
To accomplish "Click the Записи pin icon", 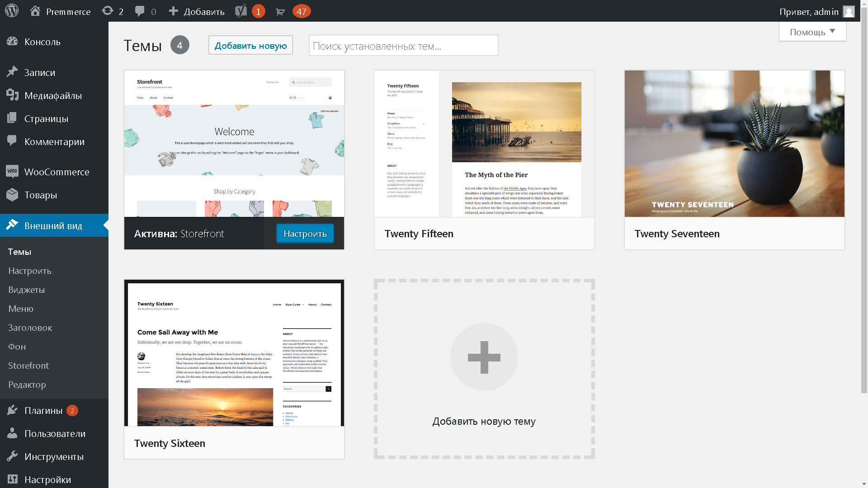I will (x=12, y=72).
